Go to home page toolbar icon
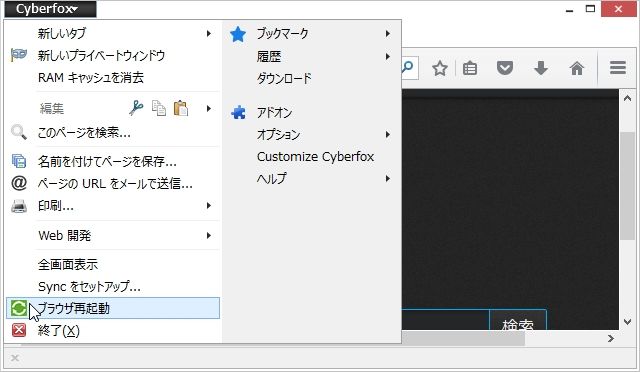 point(577,68)
